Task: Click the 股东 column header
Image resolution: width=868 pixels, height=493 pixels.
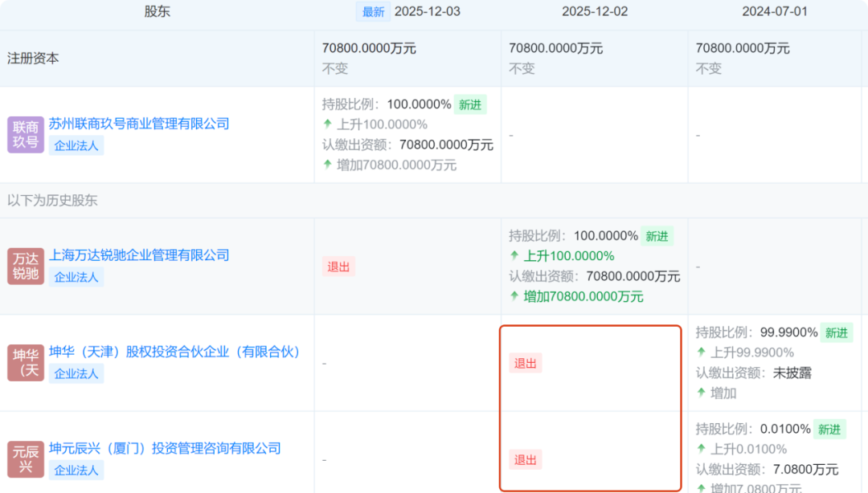Action: click(x=158, y=12)
